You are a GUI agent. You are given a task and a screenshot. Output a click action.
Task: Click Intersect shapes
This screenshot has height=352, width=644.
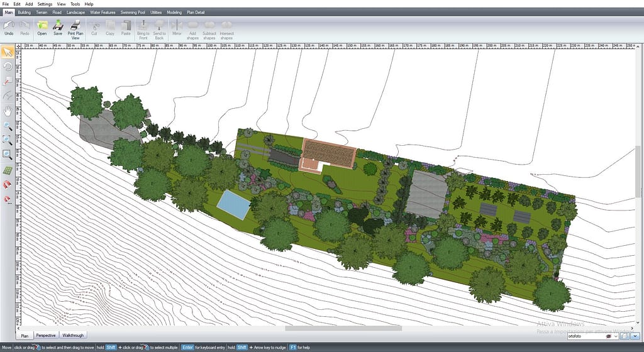226,30
